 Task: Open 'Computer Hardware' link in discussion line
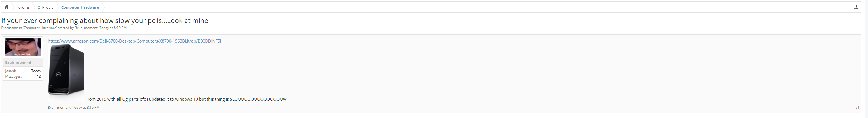[x=40, y=28]
